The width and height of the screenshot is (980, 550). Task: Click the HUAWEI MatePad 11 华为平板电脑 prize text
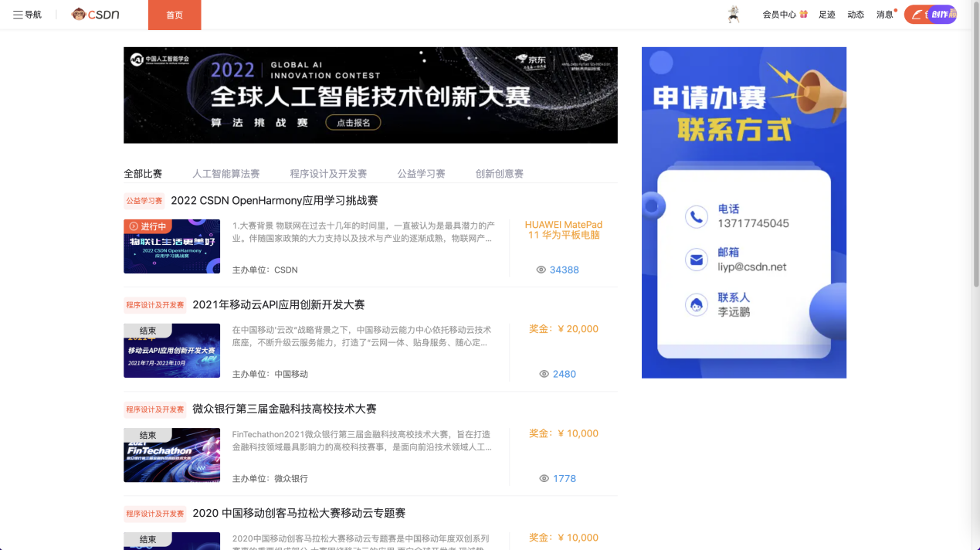tap(564, 230)
